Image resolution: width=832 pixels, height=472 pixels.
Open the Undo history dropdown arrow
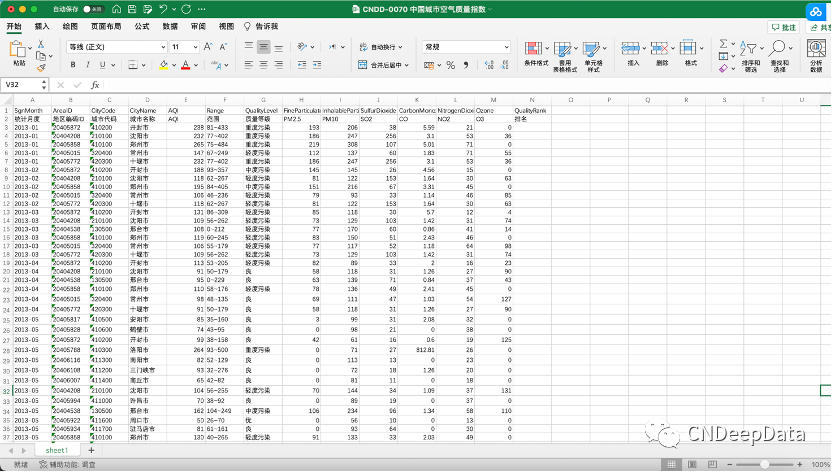coord(174,10)
